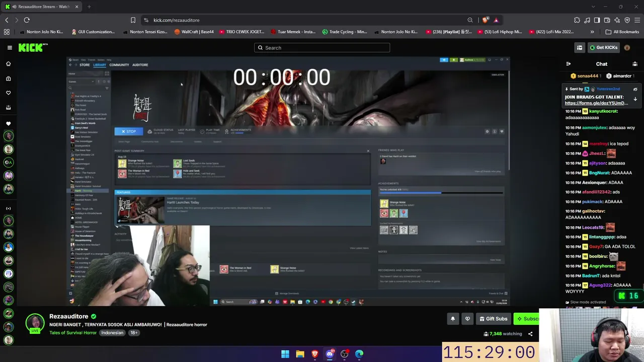Viewport: 644px width, 362px height.
Task: Expand the tab search dropdown
Action: pos(593,7)
